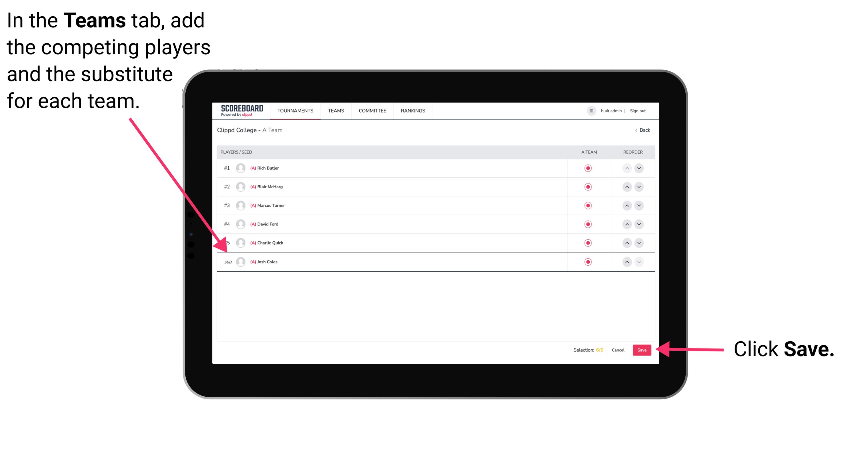Sign out of the account
This screenshot has width=868, height=467.
click(x=637, y=111)
